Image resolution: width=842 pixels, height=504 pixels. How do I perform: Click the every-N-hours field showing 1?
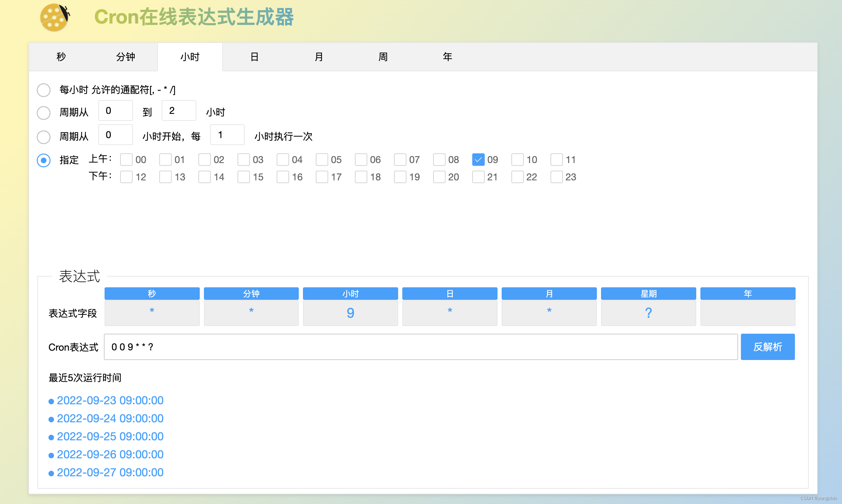(227, 135)
